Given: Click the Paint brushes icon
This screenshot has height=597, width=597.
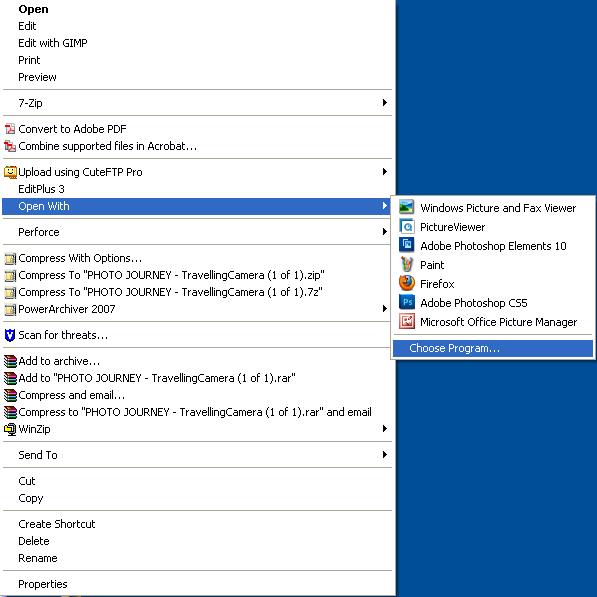Looking at the screenshot, I should tap(407, 264).
